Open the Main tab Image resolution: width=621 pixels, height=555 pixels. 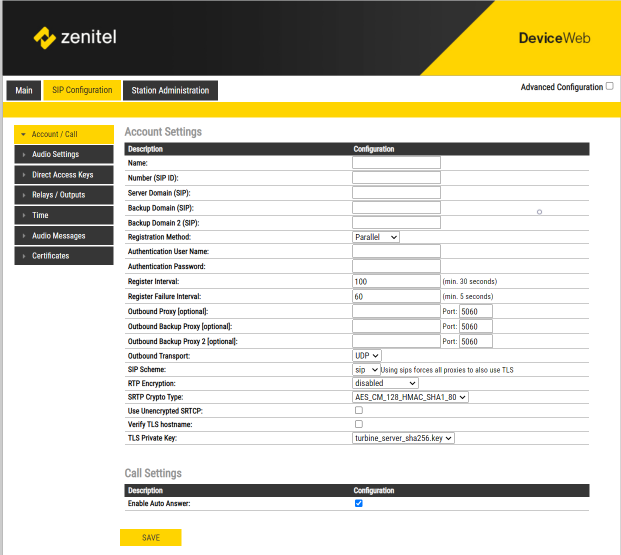[x=24, y=91]
